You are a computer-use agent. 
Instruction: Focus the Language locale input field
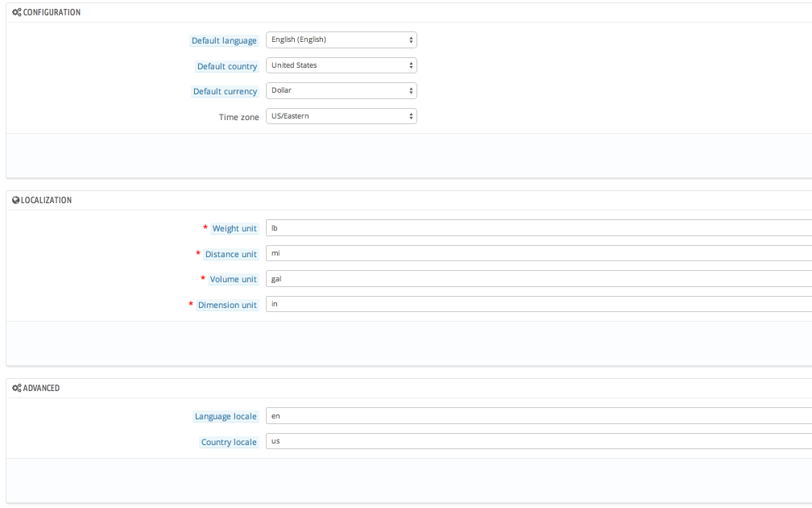click(x=538, y=416)
